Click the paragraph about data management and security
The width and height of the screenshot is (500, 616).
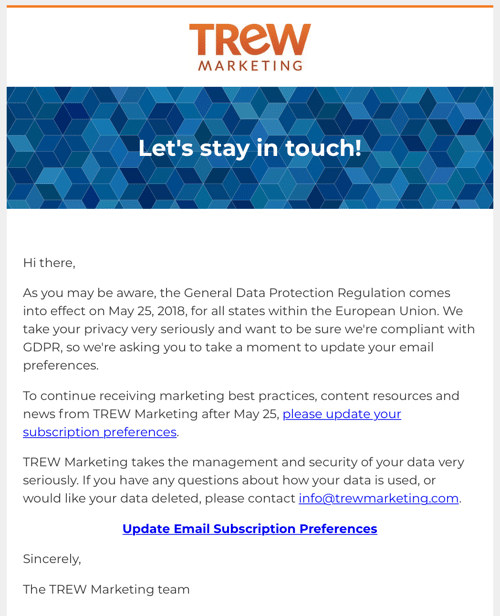(244, 480)
